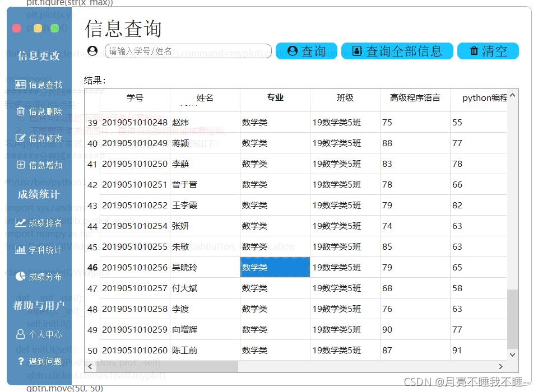Click the highlighted 数学类 cell in row 46
This screenshot has height=392, width=538.
tap(275, 267)
